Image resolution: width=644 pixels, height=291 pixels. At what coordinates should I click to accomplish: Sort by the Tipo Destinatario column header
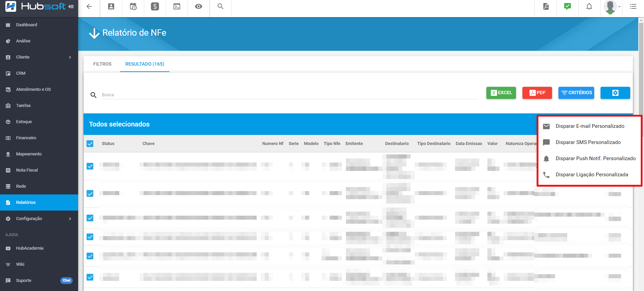(434, 144)
